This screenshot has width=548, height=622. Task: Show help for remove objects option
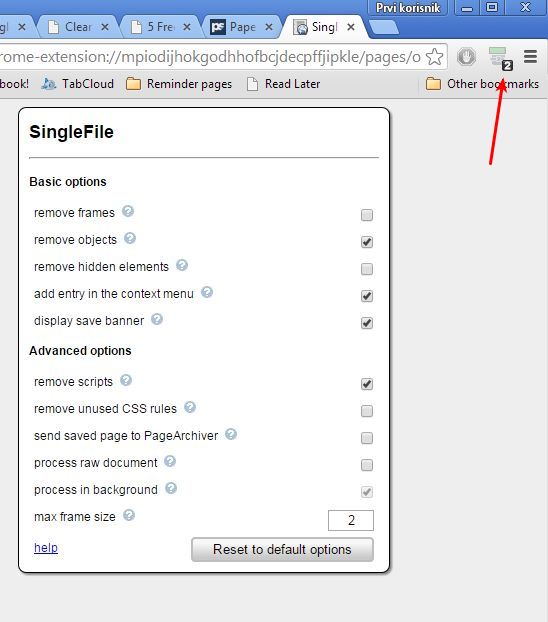tap(130, 238)
